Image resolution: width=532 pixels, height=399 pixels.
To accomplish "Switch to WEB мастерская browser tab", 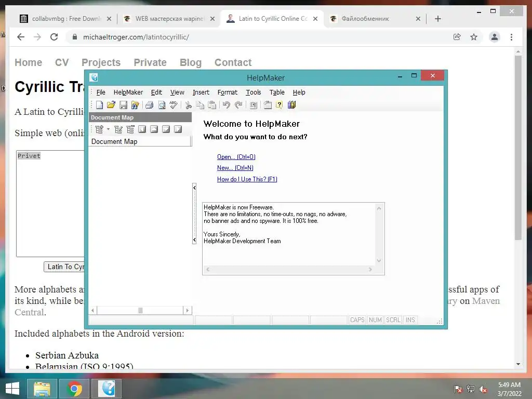I will coord(169,19).
